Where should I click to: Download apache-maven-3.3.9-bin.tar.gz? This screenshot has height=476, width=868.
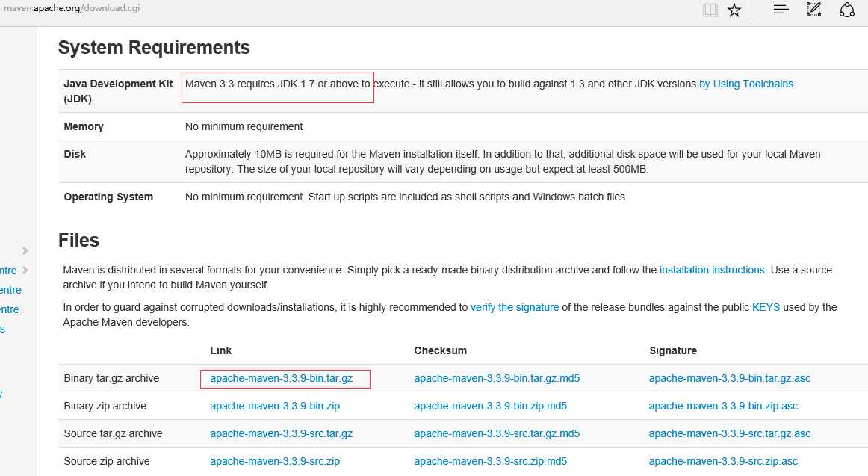point(281,378)
